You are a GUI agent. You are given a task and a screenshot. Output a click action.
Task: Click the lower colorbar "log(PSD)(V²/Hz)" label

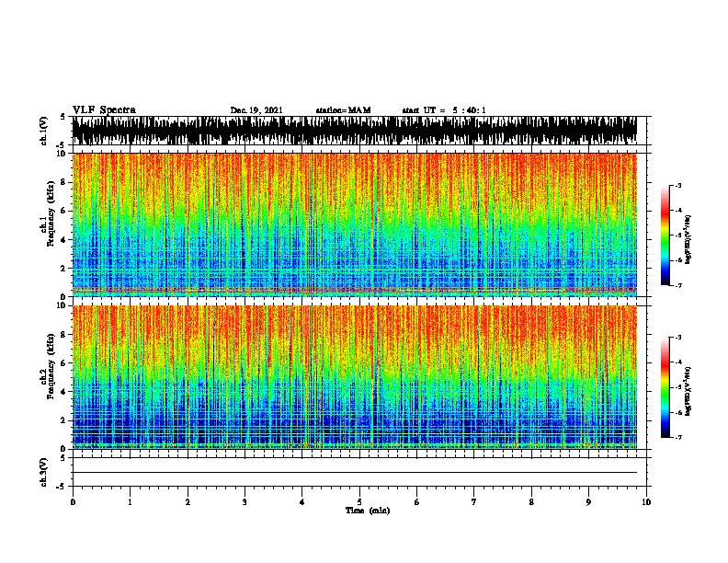pyautogui.click(x=688, y=391)
